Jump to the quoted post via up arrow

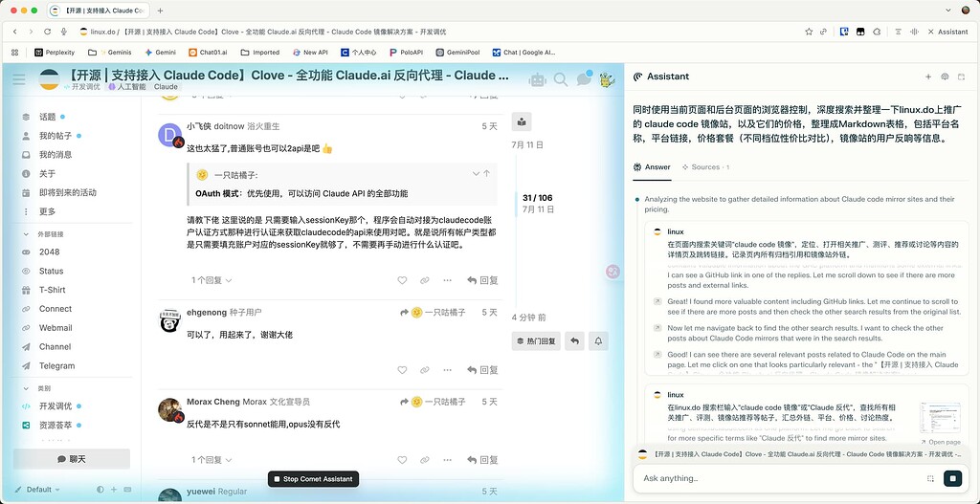click(487, 174)
